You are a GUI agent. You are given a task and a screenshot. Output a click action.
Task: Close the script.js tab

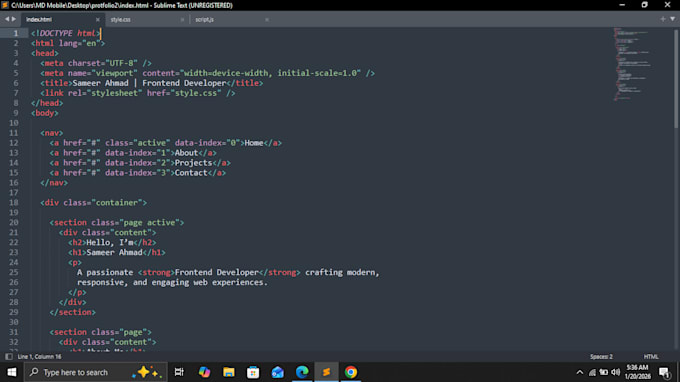coord(267,20)
